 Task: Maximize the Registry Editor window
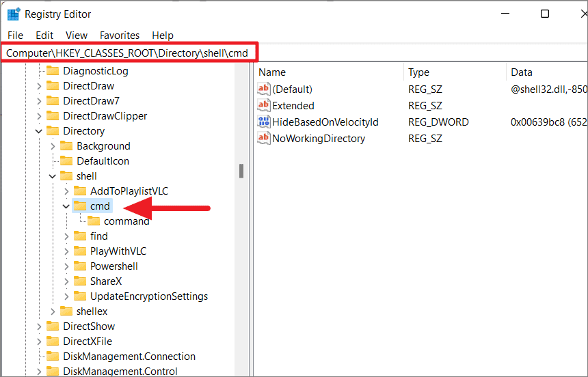[545, 14]
